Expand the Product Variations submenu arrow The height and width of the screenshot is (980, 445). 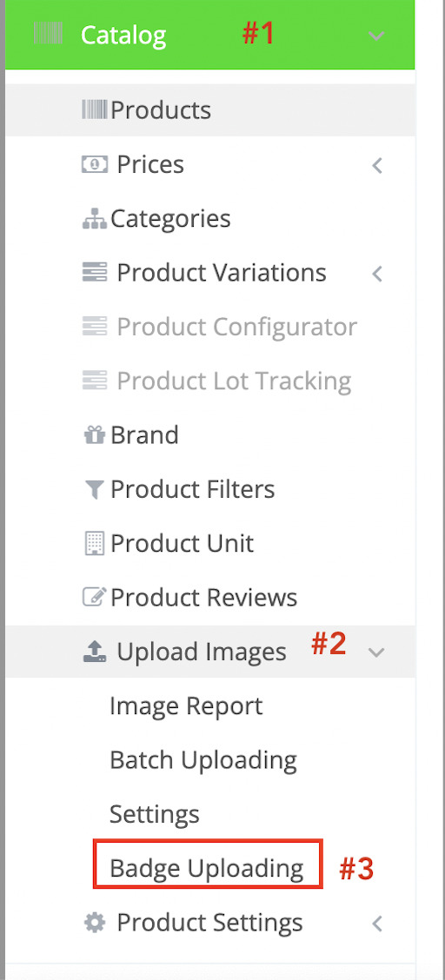(377, 274)
